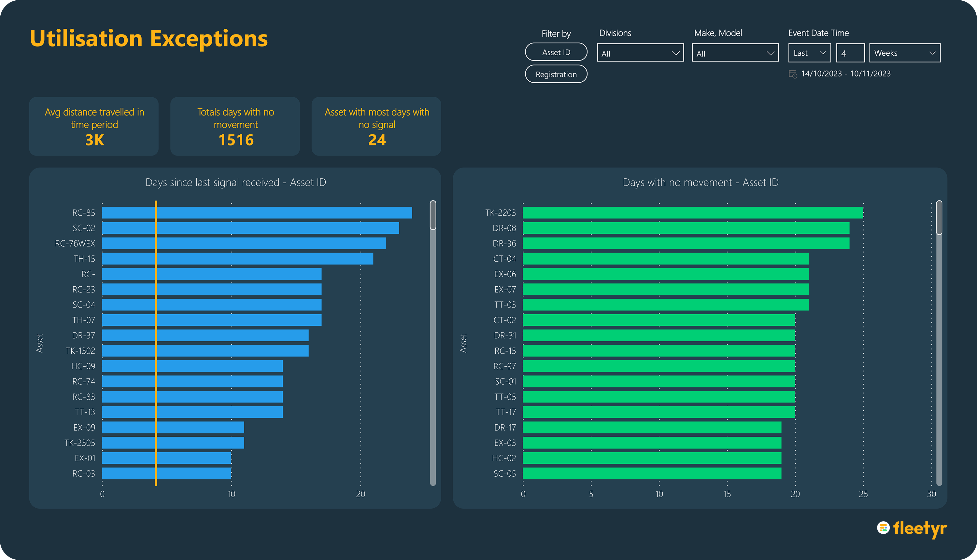Image resolution: width=977 pixels, height=560 pixels.
Task: Select the Asset ID filter button
Action: 556,52
